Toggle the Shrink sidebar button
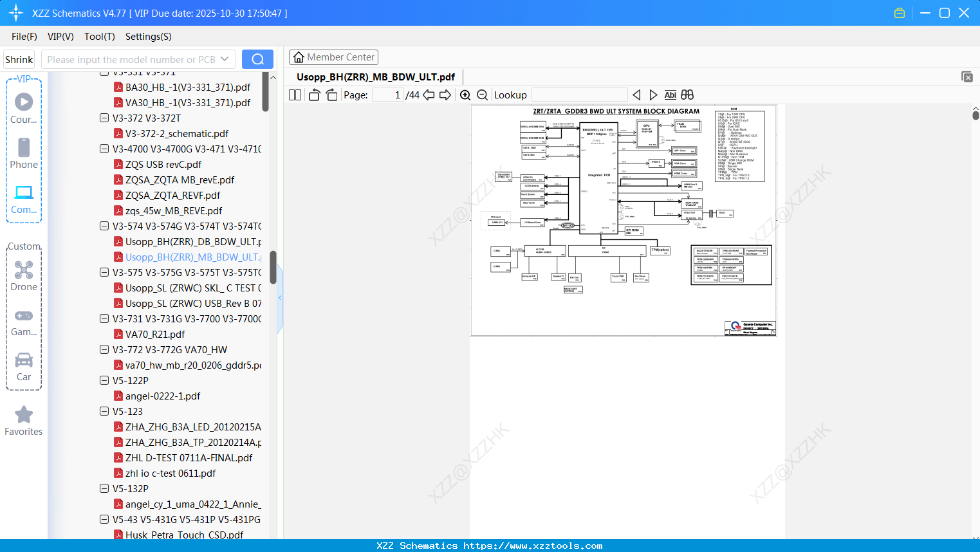Viewport: 980px width, 552px height. click(x=19, y=59)
